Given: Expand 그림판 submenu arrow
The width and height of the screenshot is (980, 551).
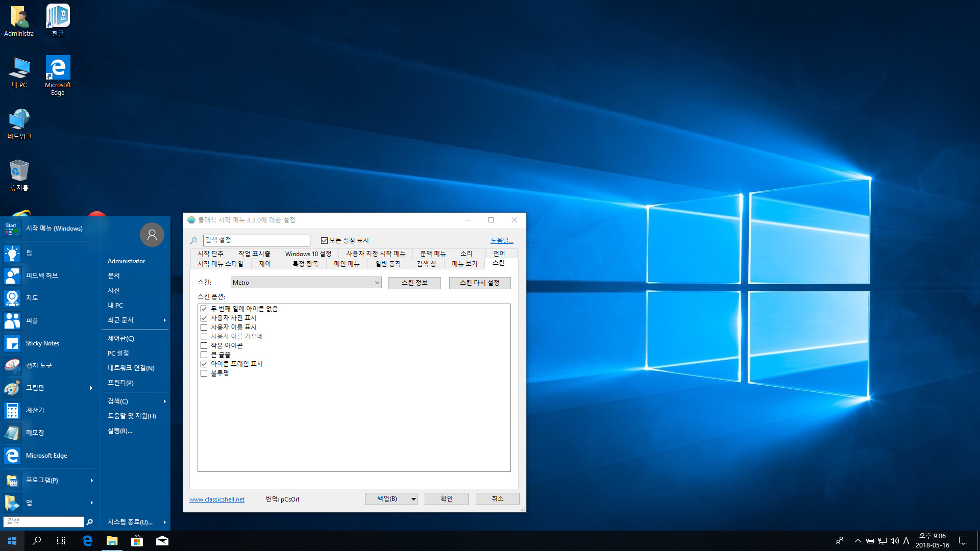Looking at the screenshot, I should pos(91,388).
